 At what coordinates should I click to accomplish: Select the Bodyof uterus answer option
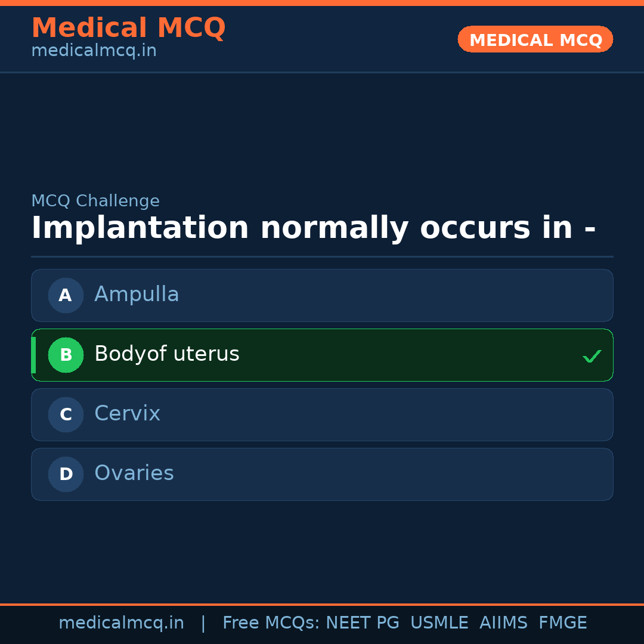click(322, 355)
